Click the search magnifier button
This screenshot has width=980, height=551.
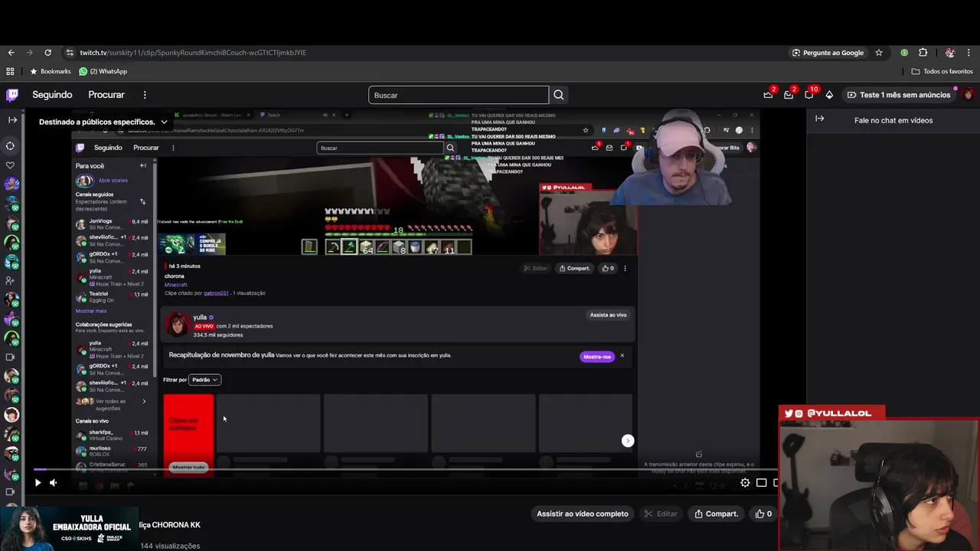pos(559,95)
